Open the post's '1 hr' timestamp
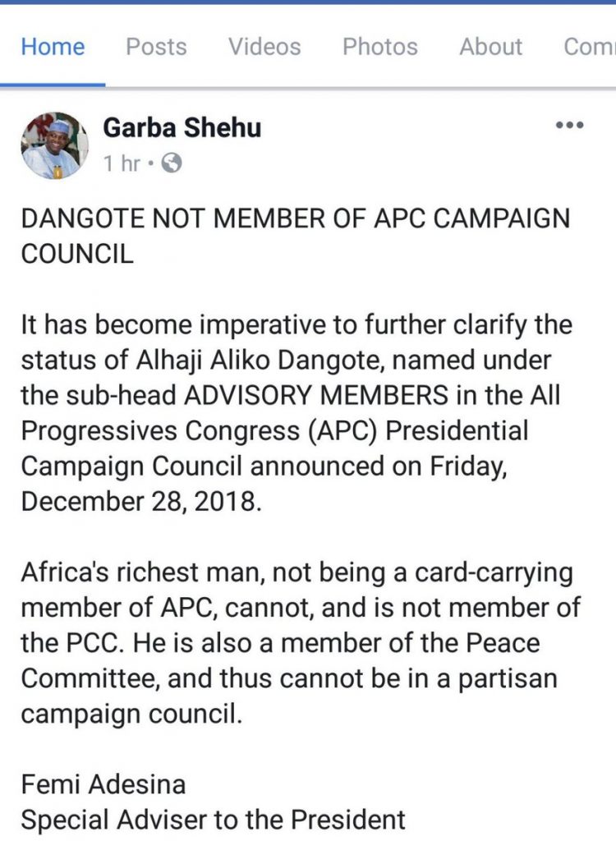Image resolution: width=616 pixels, height=841 pixels. pos(122,163)
